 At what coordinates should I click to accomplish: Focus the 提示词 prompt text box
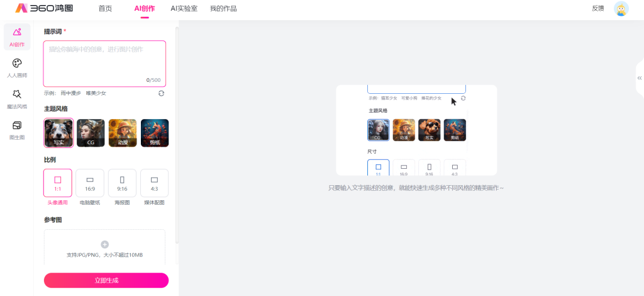[x=104, y=63]
